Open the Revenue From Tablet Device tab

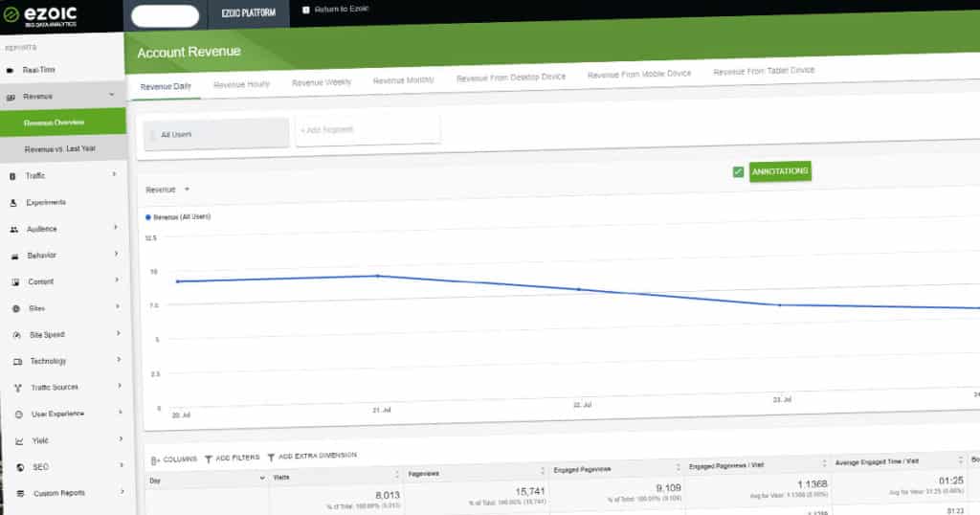764,71
